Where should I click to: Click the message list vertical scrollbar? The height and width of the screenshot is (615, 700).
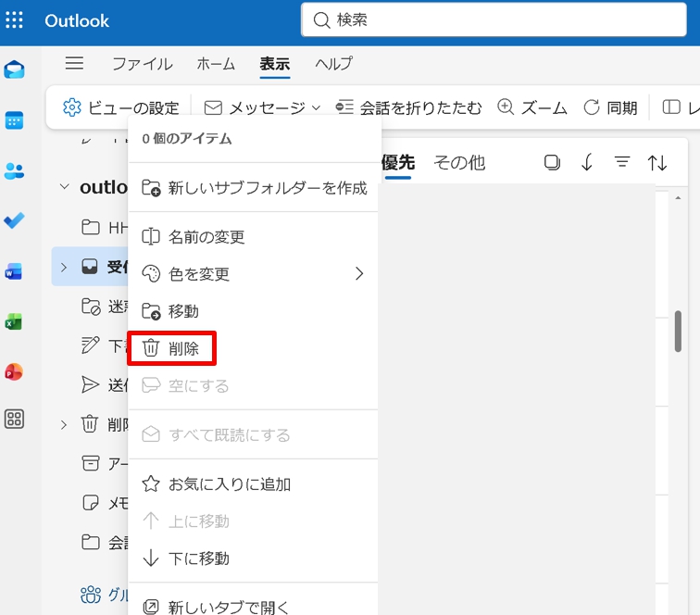(x=678, y=331)
